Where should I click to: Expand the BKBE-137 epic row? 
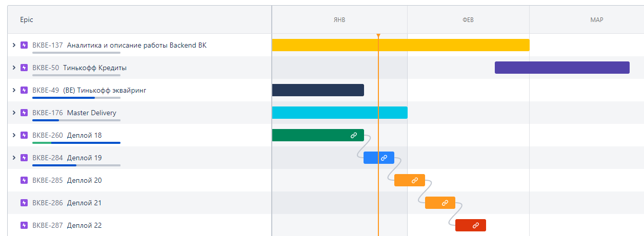tap(14, 45)
